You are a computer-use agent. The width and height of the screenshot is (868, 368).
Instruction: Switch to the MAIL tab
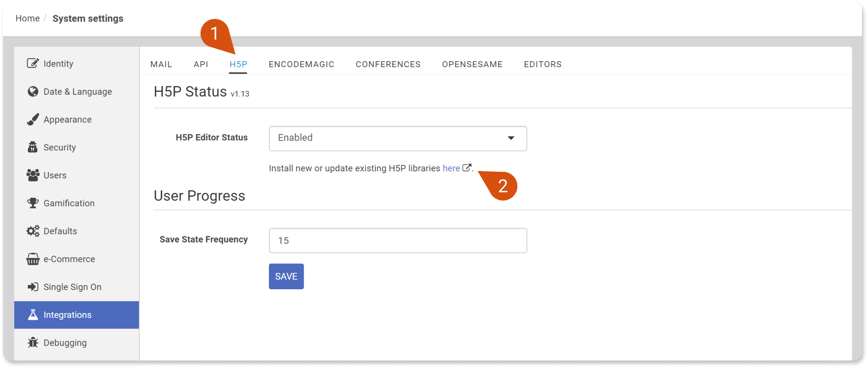[161, 64]
